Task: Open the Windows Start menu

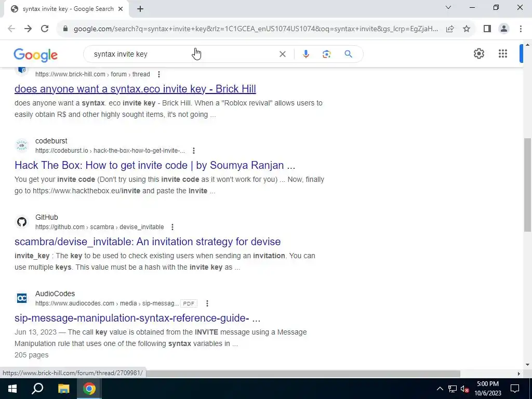Action: 12,389
